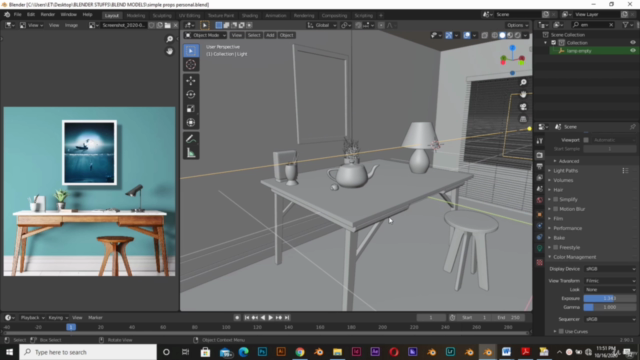This screenshot has width=640, height=360.
Task: Click the viewport pan hand icon
Action: pos(523,94)
